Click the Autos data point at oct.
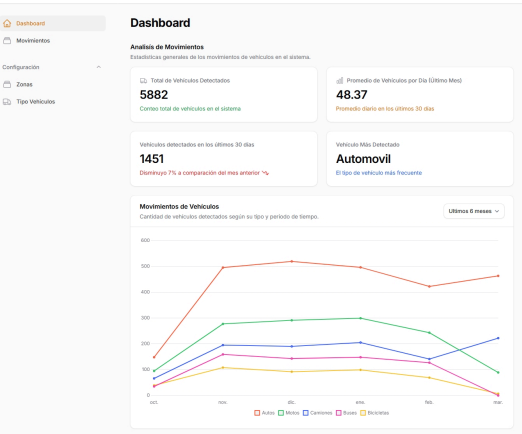 pos(154,357)
